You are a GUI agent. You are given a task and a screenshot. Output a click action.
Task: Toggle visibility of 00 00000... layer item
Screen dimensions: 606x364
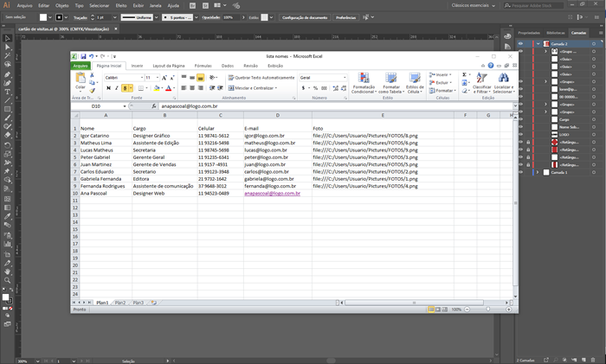pyautogui.click(x=520, y=97)
